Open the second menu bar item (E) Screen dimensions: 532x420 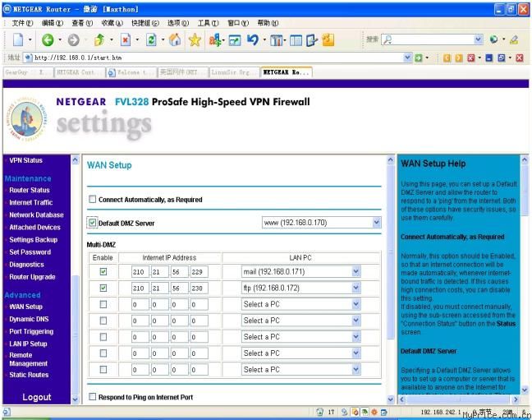(x=53, y=23)
